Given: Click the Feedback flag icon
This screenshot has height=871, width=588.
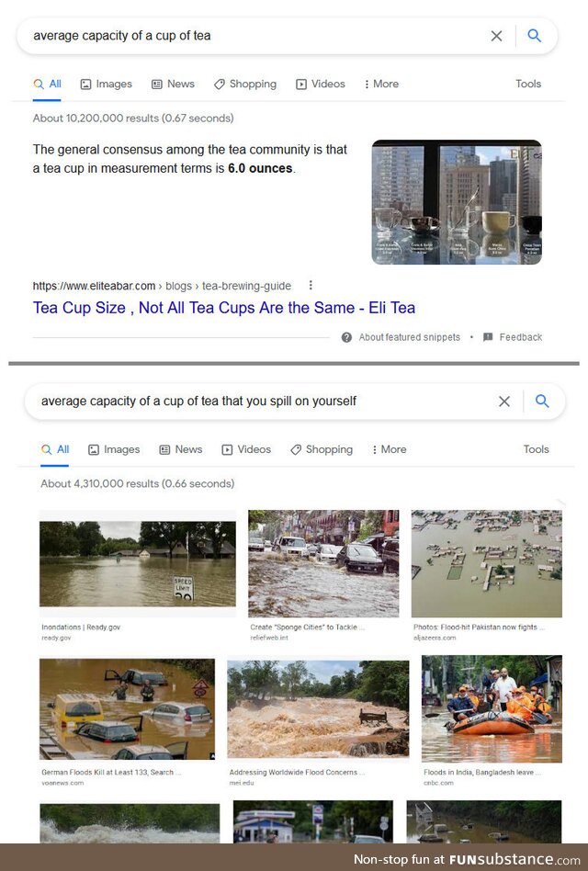Looking at the screenshot, I should (x=488, y=337).
